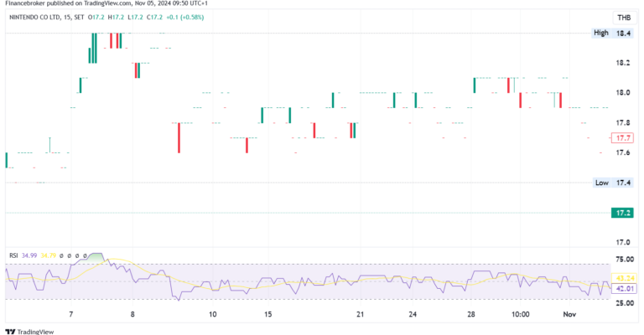
Task: Click the High 18.4 price label
Action: [x=612, y=33]
